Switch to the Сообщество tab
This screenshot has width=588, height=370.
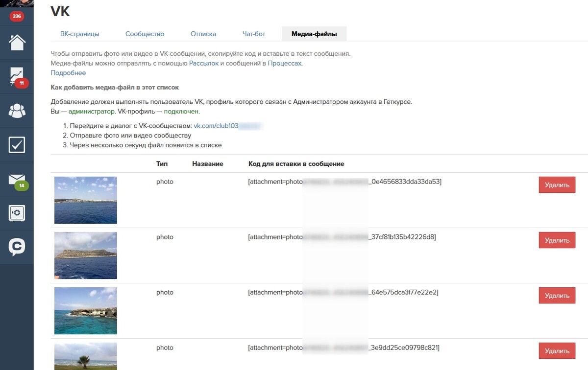(145, 34)
